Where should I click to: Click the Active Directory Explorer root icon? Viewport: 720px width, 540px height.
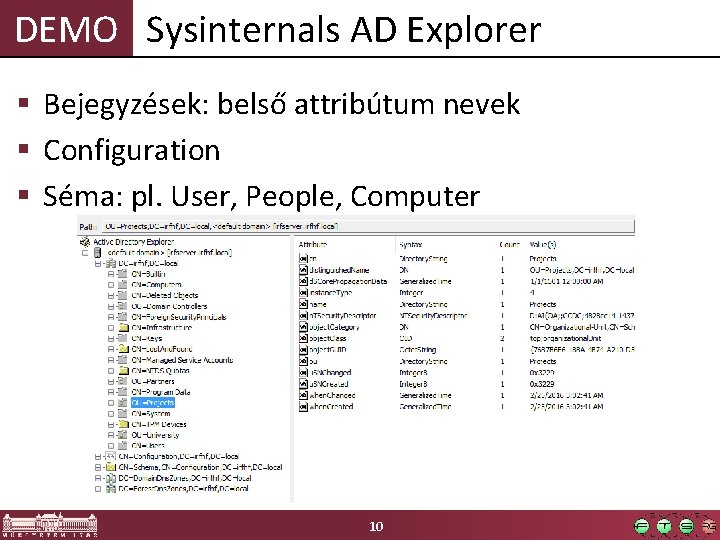click(x=85, y=242)
